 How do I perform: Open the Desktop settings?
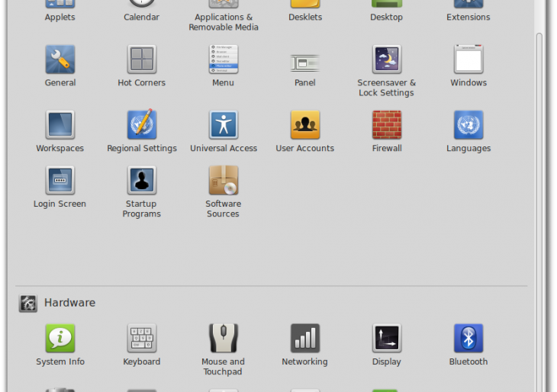[x=387, y=11]
